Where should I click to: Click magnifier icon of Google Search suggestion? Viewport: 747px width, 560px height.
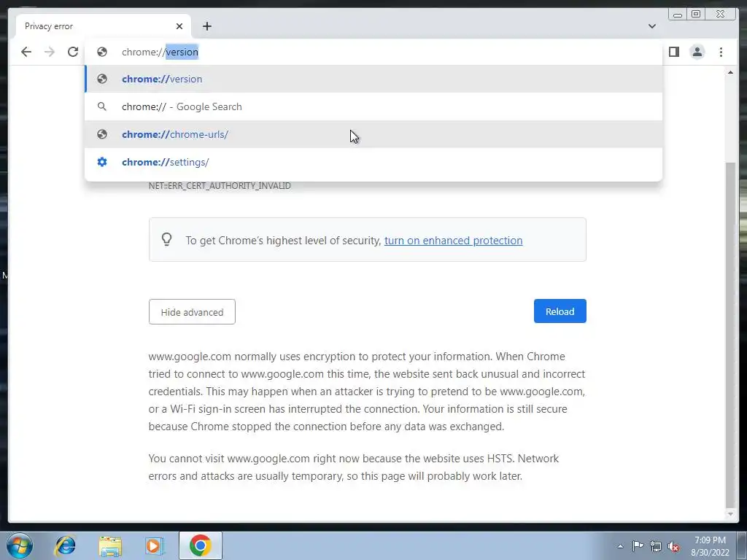coord(102,106)
